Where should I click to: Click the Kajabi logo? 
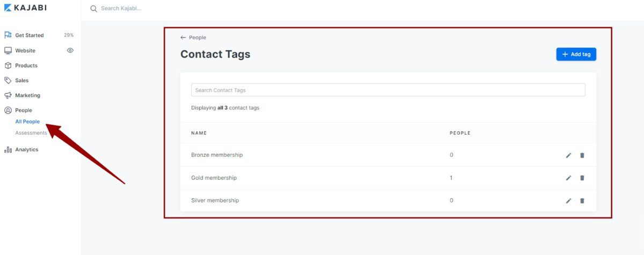point(27,8)
